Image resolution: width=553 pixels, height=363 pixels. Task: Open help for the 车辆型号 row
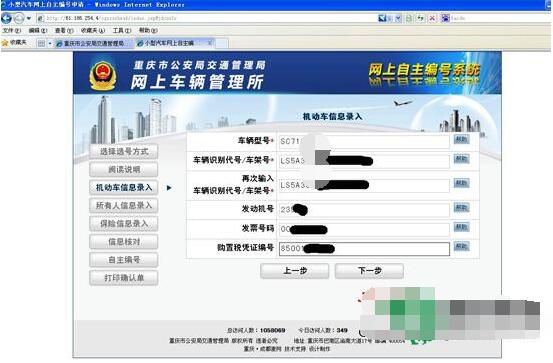pos(461,139)
